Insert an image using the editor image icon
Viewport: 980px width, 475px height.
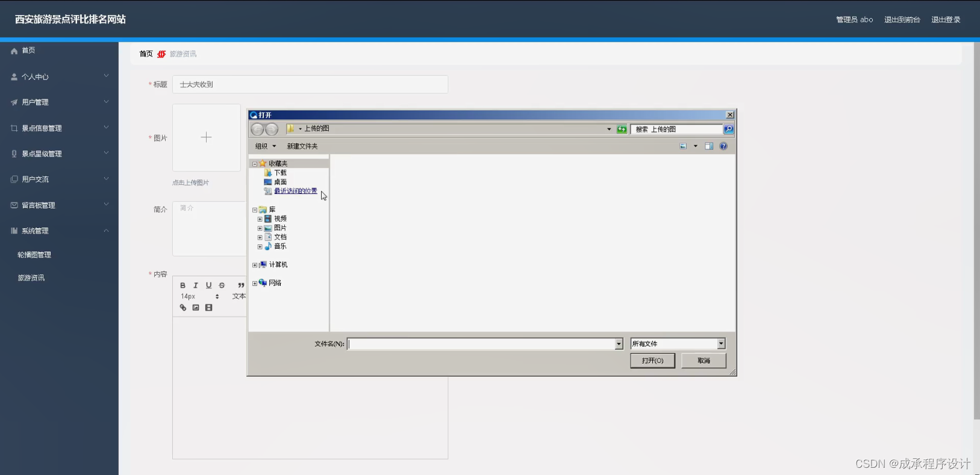pyautogui.click(x=196, y=308)
